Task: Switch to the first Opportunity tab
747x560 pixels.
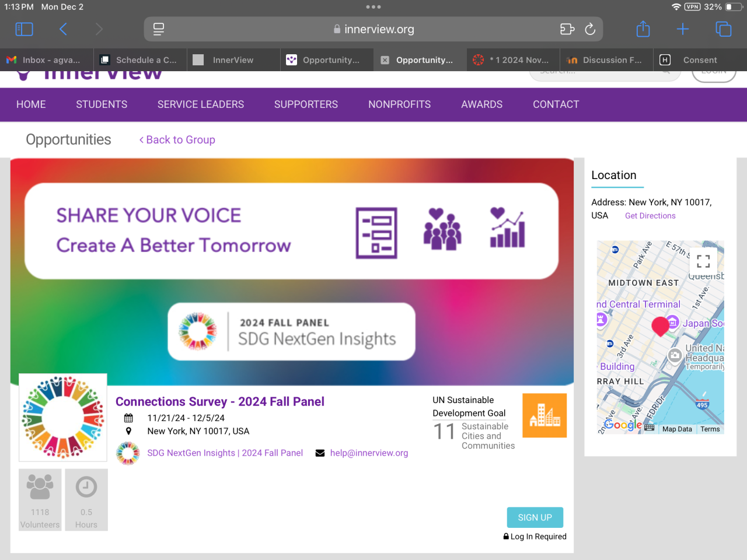Action: click(x=327, y=60)
